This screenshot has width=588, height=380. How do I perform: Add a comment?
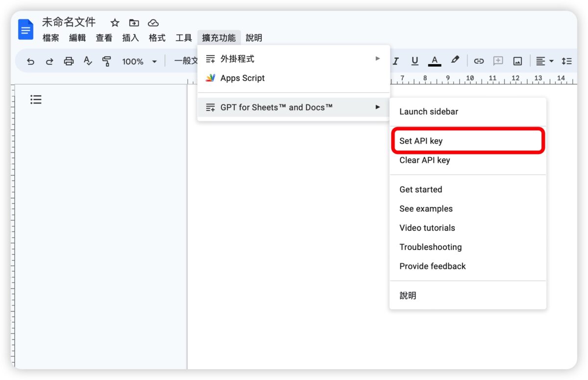(498, 61)
